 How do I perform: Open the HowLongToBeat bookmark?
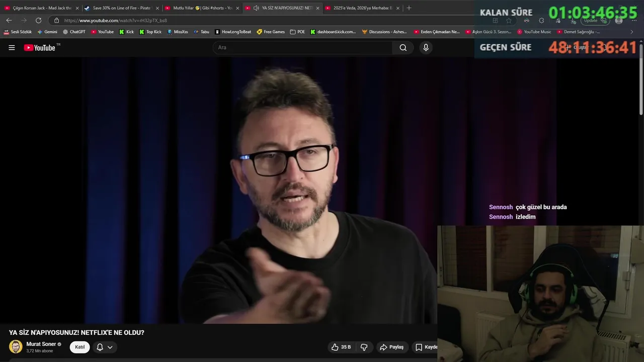(x=232, y=32)
